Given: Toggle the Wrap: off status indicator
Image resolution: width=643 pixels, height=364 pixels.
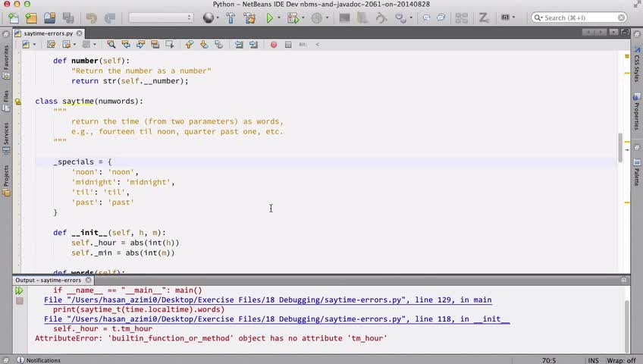Looking at the screenshot, I should 621,360.
